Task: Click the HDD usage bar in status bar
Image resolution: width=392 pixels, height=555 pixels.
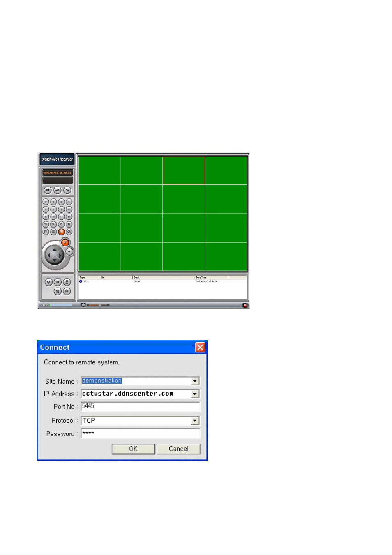Action: [61, 305]
